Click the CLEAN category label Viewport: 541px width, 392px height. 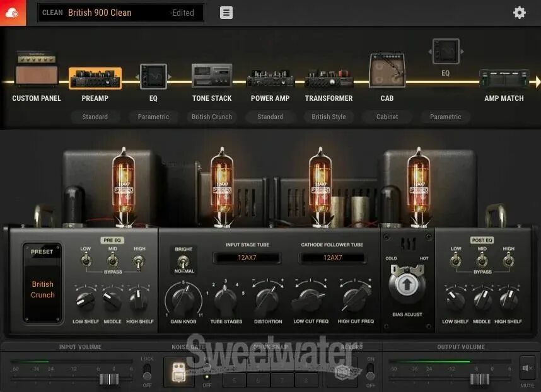tap(52, 13)
